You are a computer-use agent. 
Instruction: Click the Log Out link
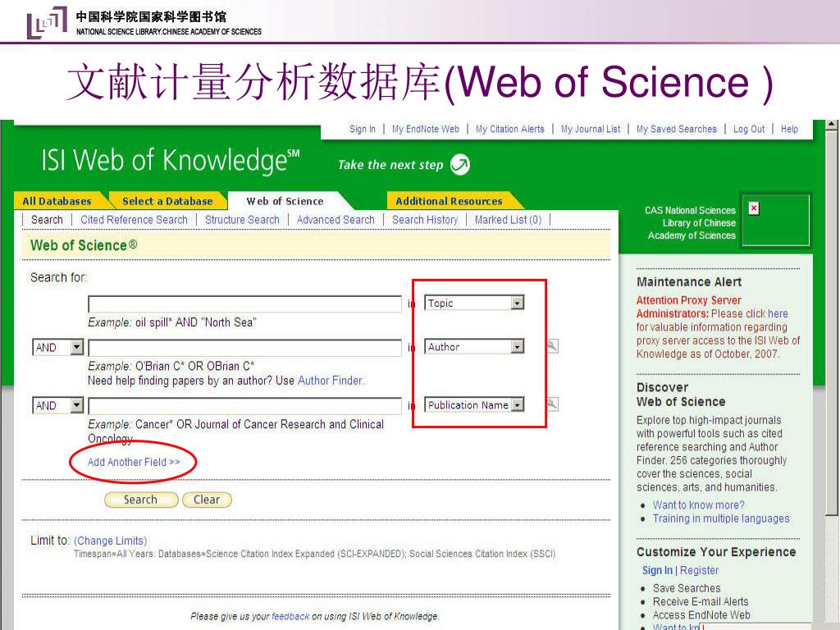pyautogui.click(x=749, y=129)
